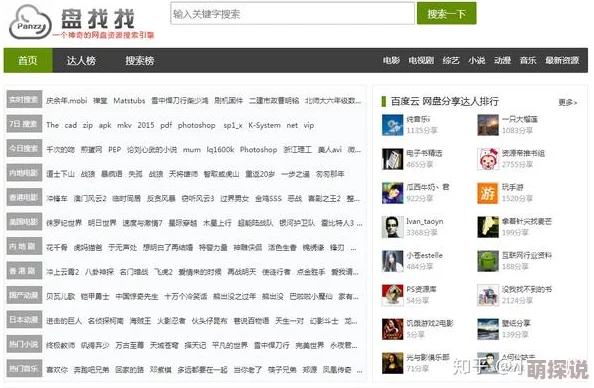Click the mkv keyword link
This screenshot has width=594, height=388.
pyautogui.click(x=124, y=125)
